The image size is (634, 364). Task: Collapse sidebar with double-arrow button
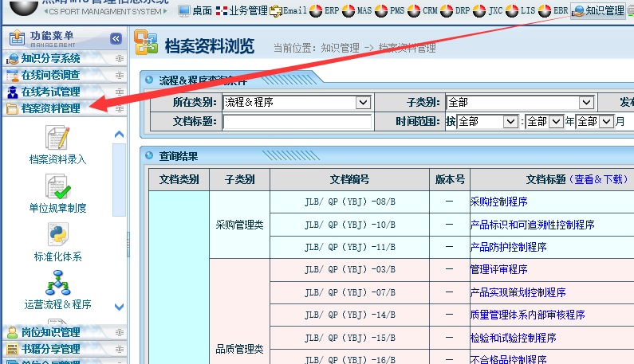click(x=116, y=38)
